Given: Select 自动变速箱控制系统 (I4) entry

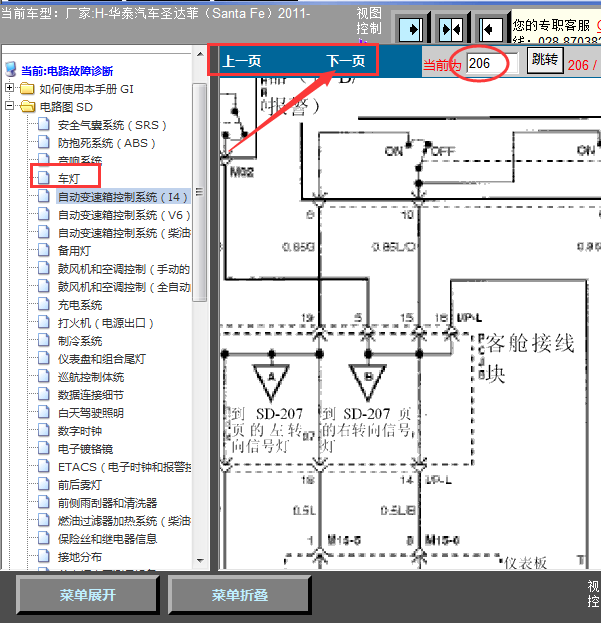Looking at the screenshot, I should click(122, 197).
